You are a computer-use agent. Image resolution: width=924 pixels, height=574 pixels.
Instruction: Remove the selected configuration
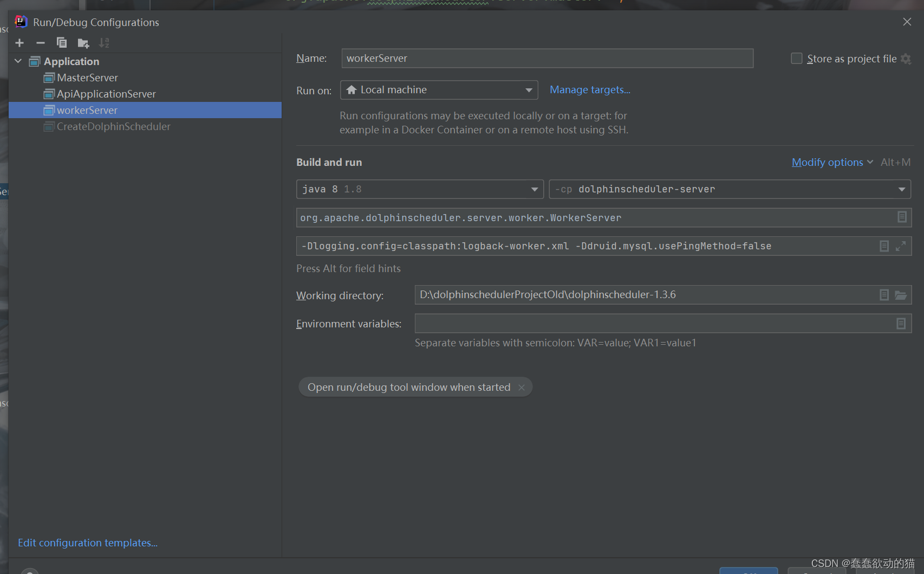[x=41, y=43]
